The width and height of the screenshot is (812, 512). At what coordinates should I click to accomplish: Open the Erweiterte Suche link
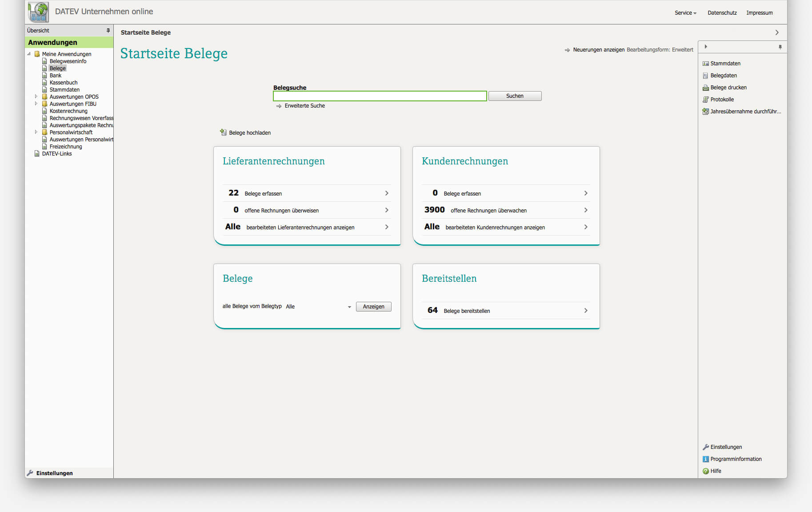[304, 106]
